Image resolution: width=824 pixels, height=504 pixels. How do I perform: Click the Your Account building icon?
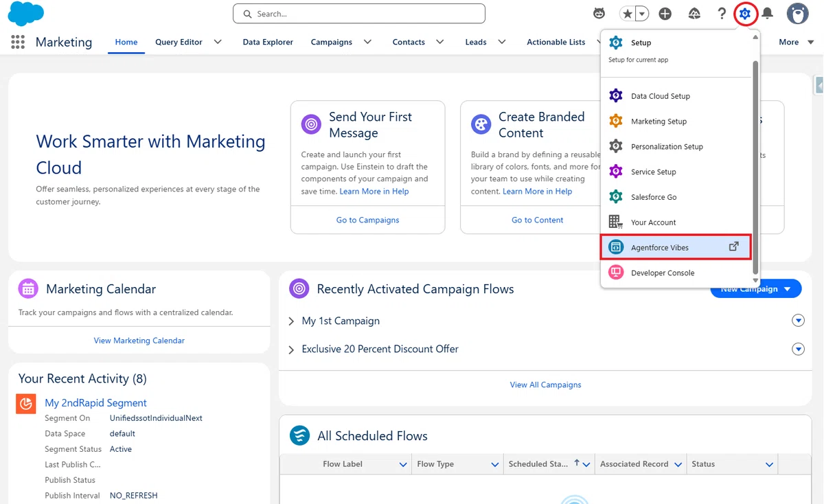point(616,222)
